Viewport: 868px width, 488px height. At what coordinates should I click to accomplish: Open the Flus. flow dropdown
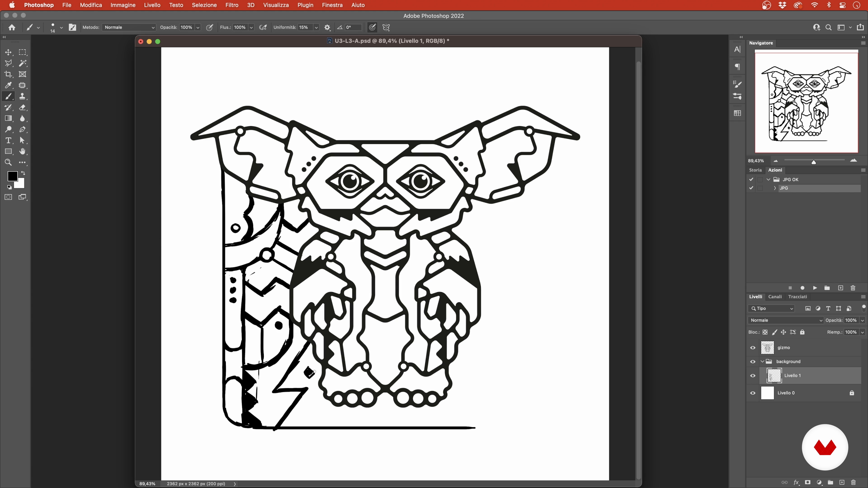click(251, 27)
